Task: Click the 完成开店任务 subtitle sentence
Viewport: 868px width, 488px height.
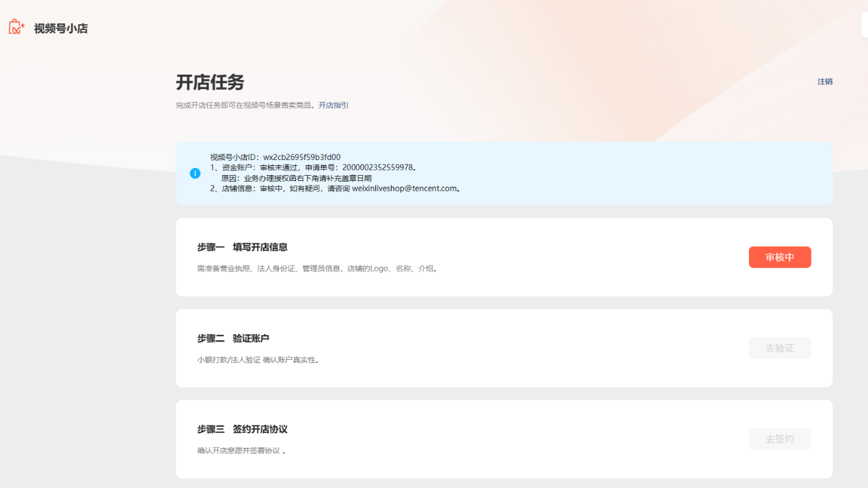Action: point(247,105)
